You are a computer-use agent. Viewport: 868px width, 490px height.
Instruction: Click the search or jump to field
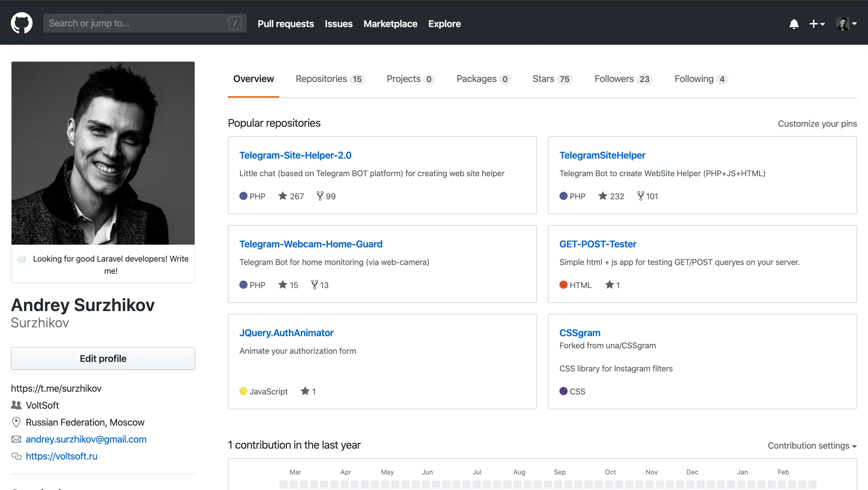[136, 23]
